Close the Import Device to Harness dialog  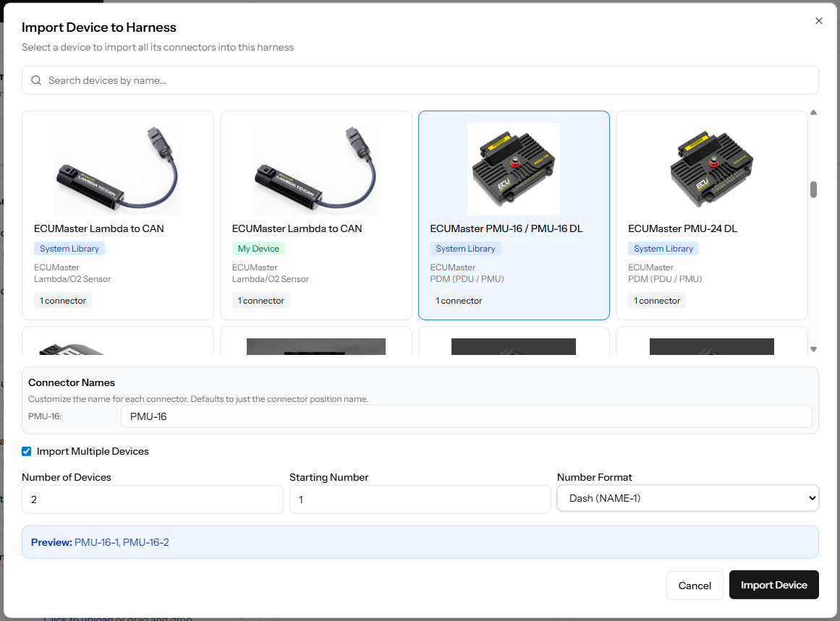[818, 21]
